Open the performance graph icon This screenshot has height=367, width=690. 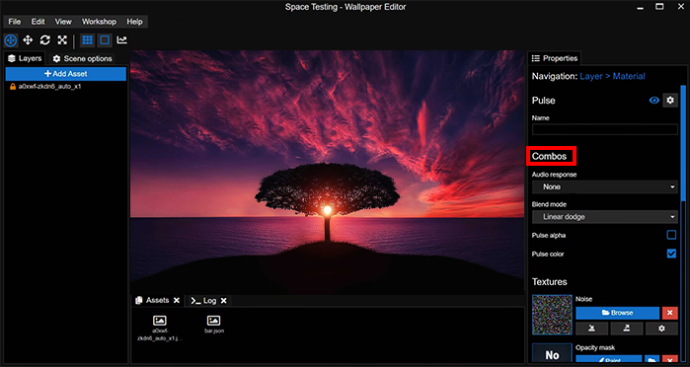point(122,40)
